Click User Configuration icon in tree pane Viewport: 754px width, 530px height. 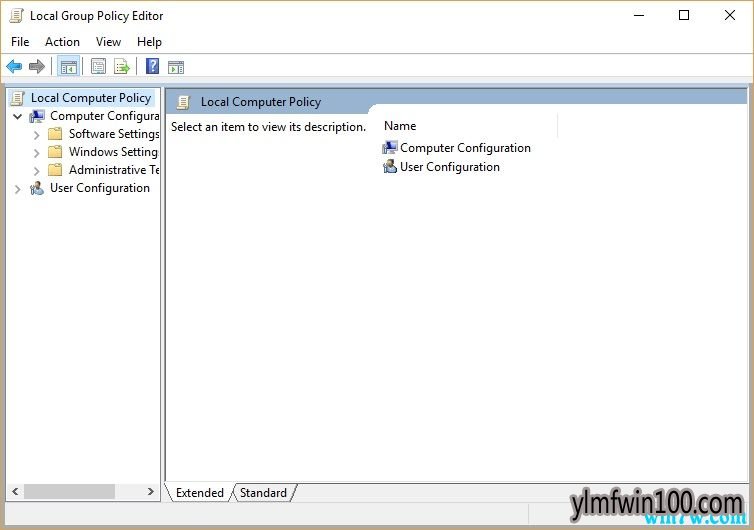click(37, 188)
